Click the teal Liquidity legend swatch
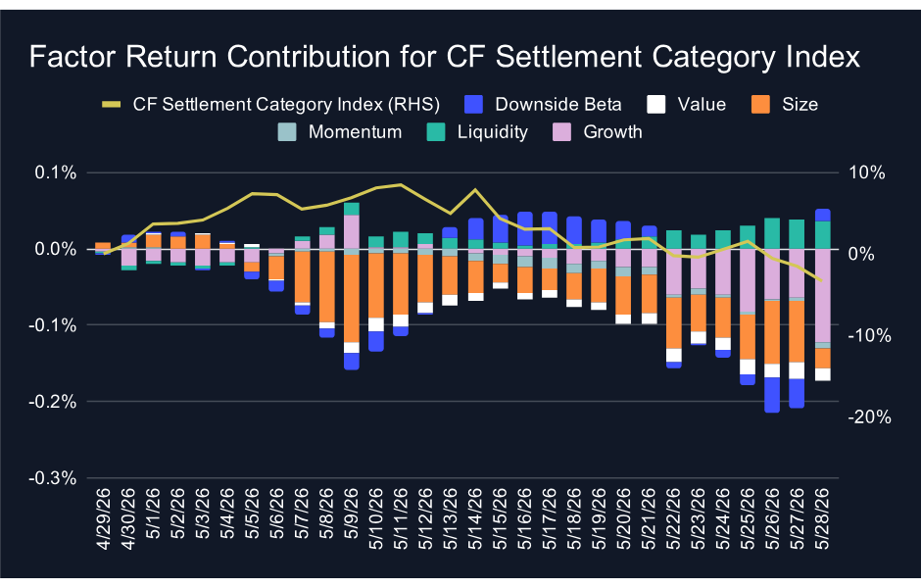 point(436,132)
